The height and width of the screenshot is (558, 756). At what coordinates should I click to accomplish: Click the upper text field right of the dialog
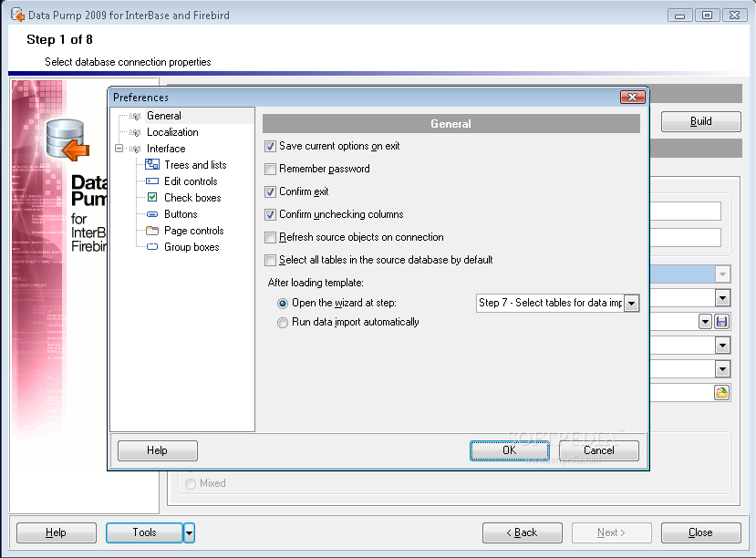point(685,211)
